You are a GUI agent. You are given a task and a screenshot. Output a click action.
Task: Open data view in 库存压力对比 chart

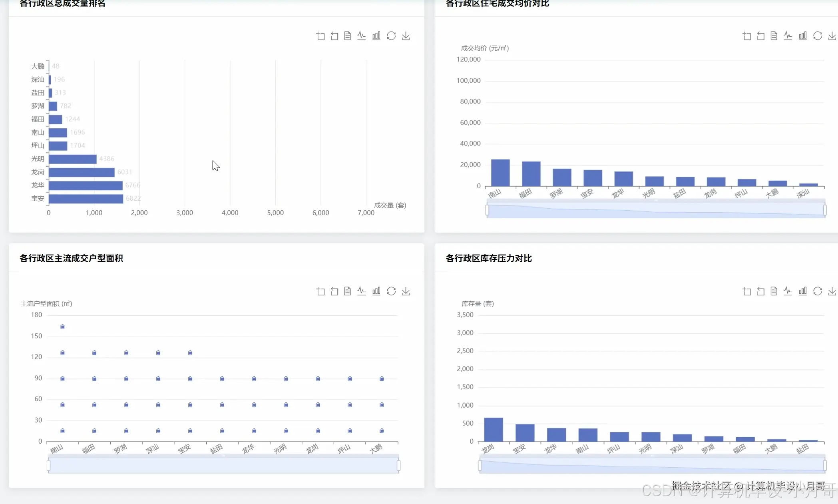pyautogui.click(x=774, y=291)
